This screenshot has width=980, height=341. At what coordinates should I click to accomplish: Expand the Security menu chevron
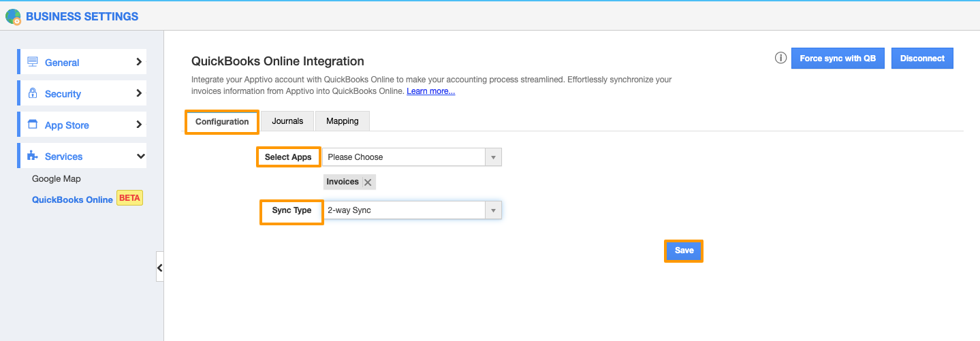coord(139,93)
